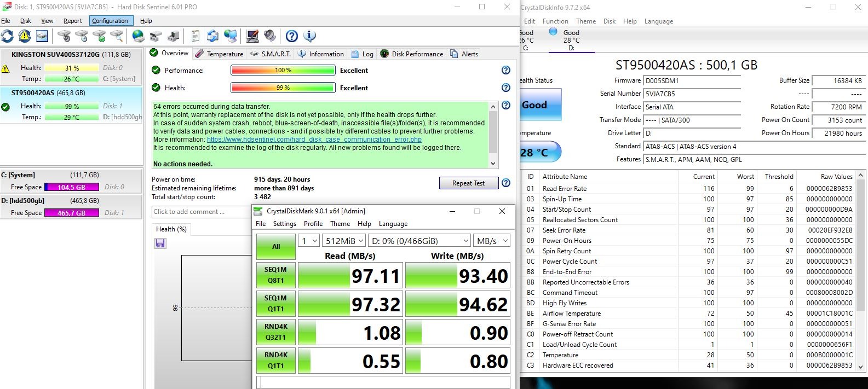Image resolution: width=868 pixels, height=389 pixels.
Task: Click the 'Click to add comment' field
Action: (201, 212)
